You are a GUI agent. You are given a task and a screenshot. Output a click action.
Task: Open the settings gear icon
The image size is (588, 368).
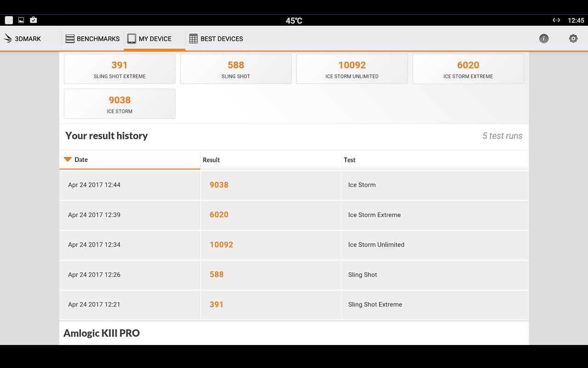pos(573,39)
